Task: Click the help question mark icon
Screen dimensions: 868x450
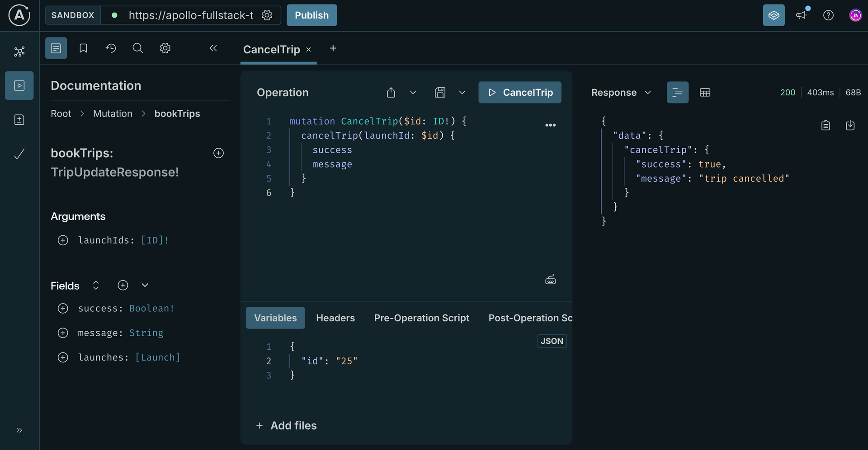Action: tap(829, 15)
